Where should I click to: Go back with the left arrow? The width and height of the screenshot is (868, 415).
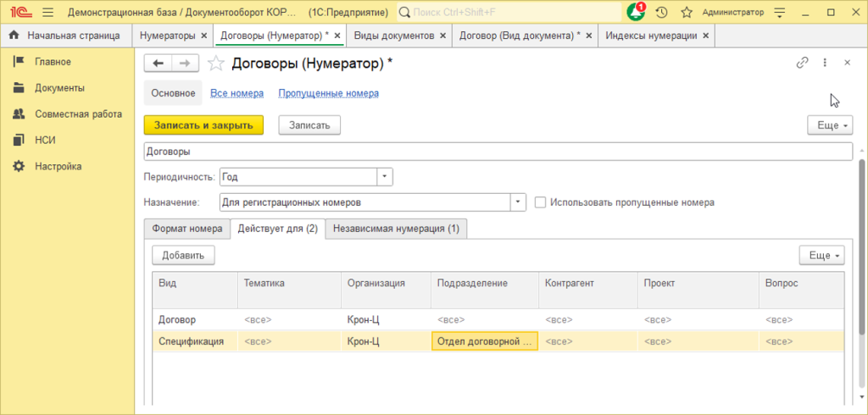pos(158,64)
